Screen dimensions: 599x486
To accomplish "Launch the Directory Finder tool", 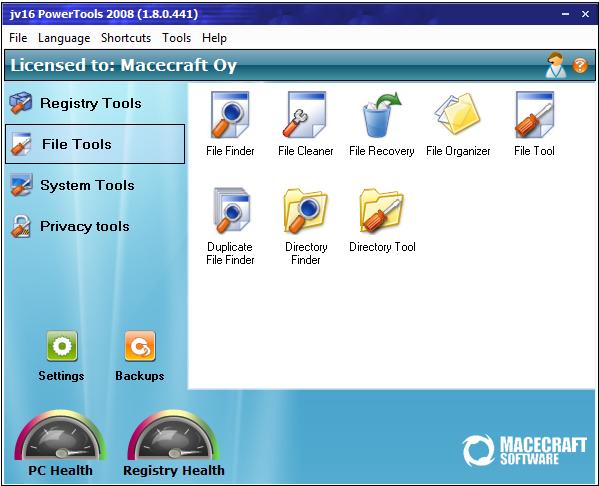I will click(305, 210).
